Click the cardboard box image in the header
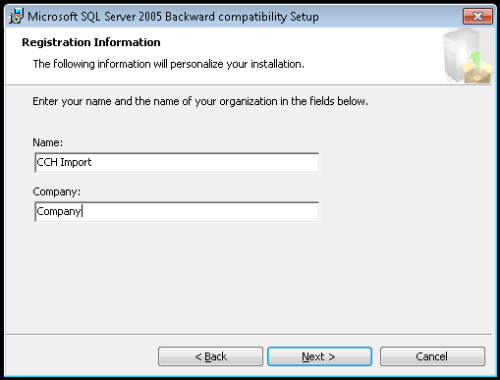The image size is (500, 380). [478, 73]
